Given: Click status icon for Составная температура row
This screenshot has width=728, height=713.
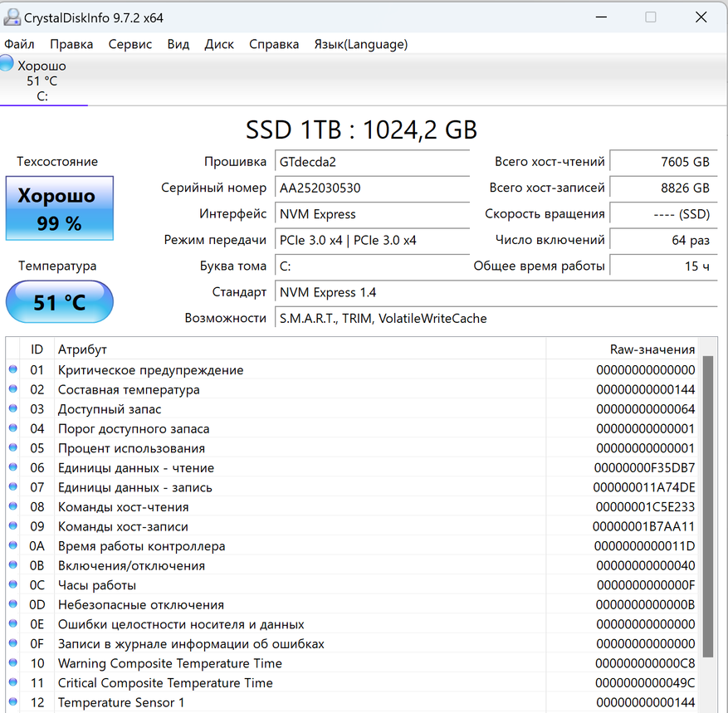Looking at the screenshot, I should (x=12, y=389).
